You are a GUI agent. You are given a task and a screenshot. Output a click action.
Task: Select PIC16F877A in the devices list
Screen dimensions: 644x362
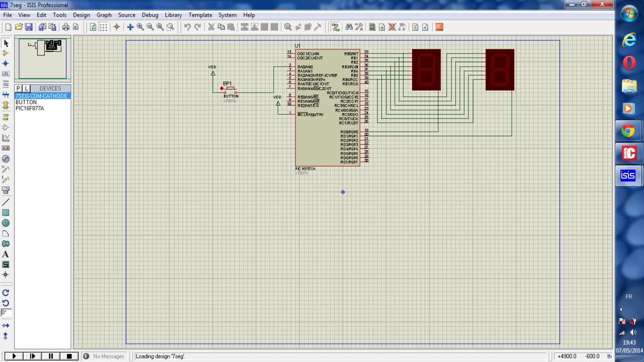tap(30, 108)
